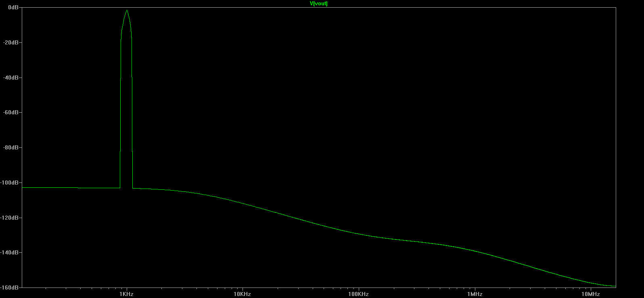Click the -160dB vertical axis label
644x298 pixels.
tap(10, 288)
